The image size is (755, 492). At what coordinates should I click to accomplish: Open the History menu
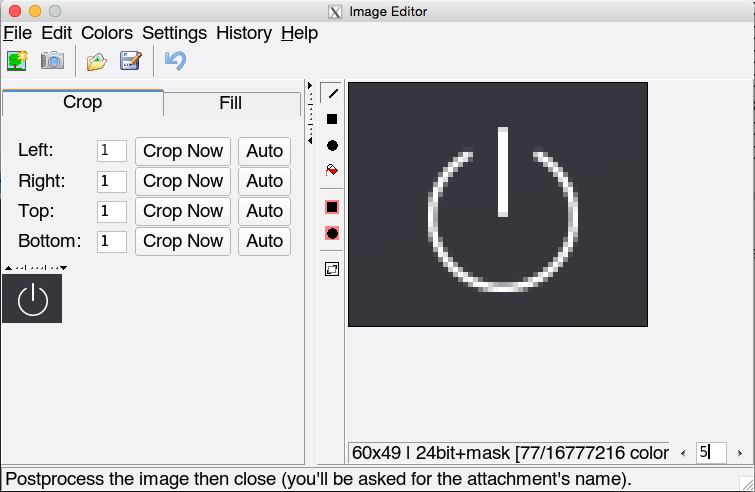(x=243, y=33)
